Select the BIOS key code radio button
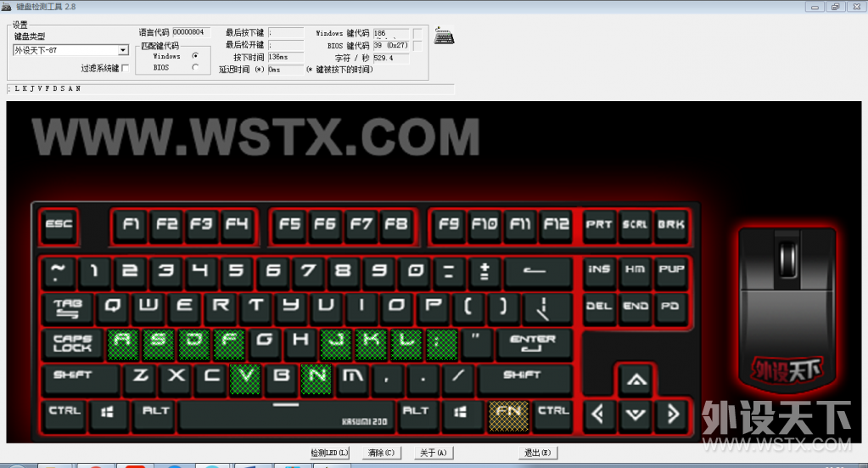The width and height of the screenshot is (868, 468). pyautogui.click(x=195, y=67)
